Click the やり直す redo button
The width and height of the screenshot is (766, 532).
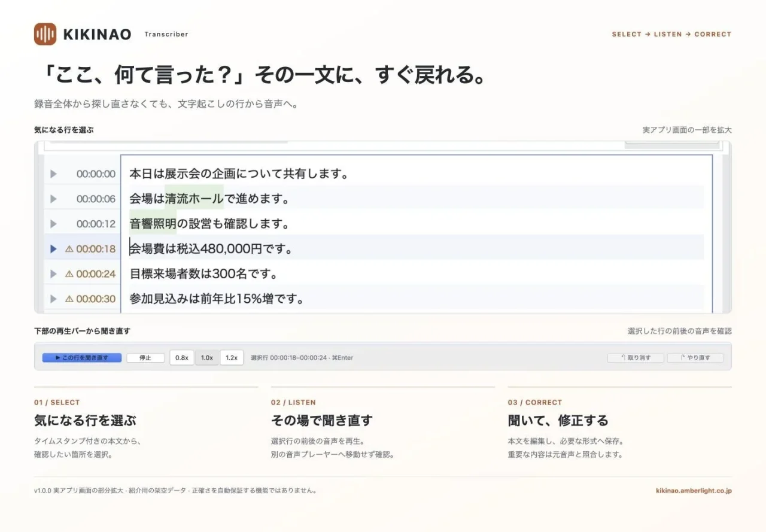(695, 358)
